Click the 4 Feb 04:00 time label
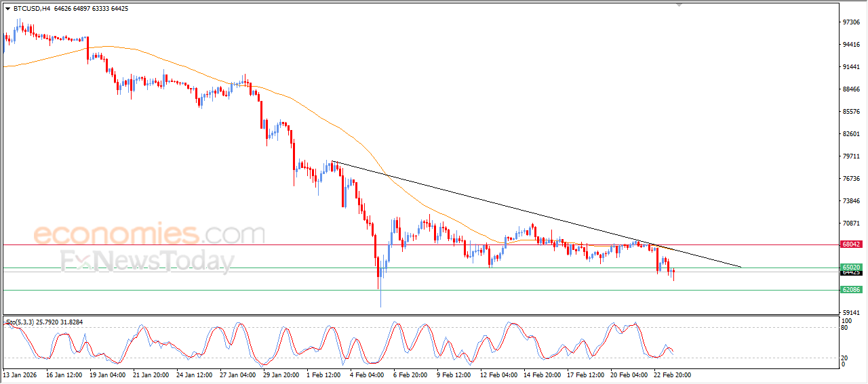The width and height of the screenshot is (868, 384). coord(367,374)
